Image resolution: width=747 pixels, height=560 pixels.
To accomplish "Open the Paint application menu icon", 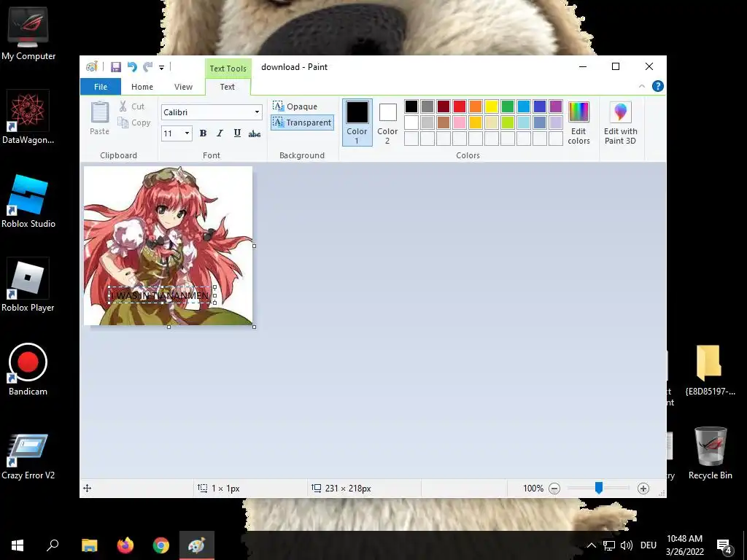I will click(91, 67).
